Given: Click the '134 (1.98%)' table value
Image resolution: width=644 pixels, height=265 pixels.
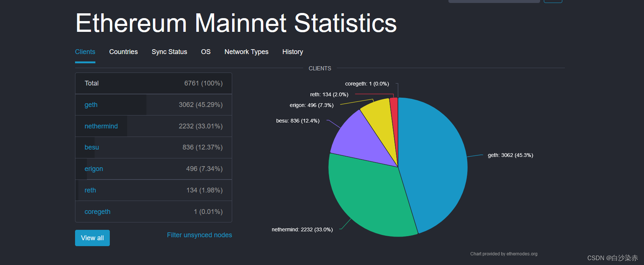Looking at the screenshot, I should 204,190.
